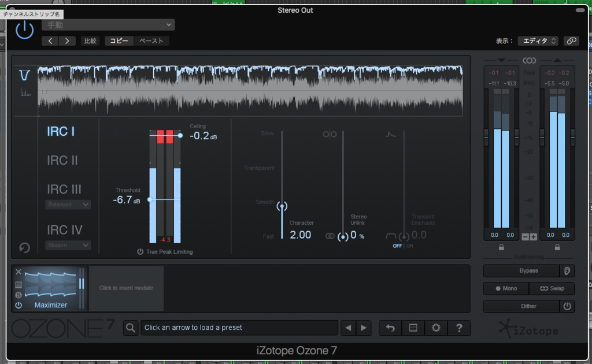The width and height of the screenshot is (592, 364).
Task: Click the gain match ear icon
Action: tap(567, 271)
